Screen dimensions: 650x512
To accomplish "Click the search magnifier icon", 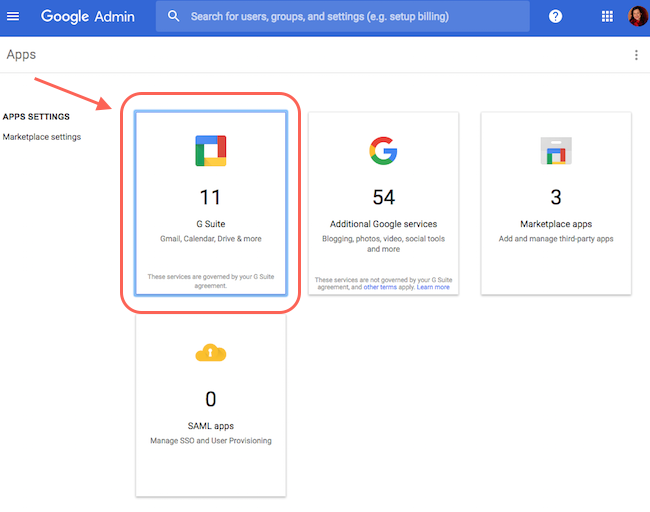I will [x=173, y=16].
